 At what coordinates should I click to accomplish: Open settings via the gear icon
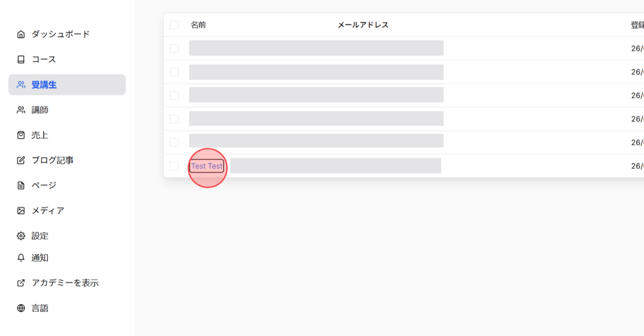pyautogui.click(x=21, y=236)
